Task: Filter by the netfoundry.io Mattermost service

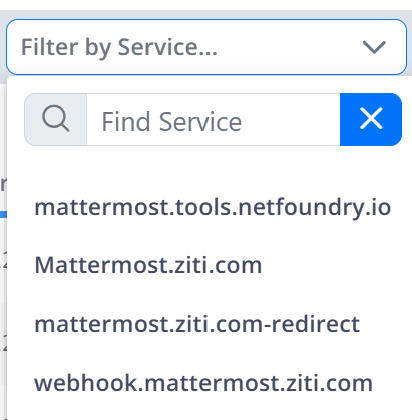Action: (x=213, y=207)
